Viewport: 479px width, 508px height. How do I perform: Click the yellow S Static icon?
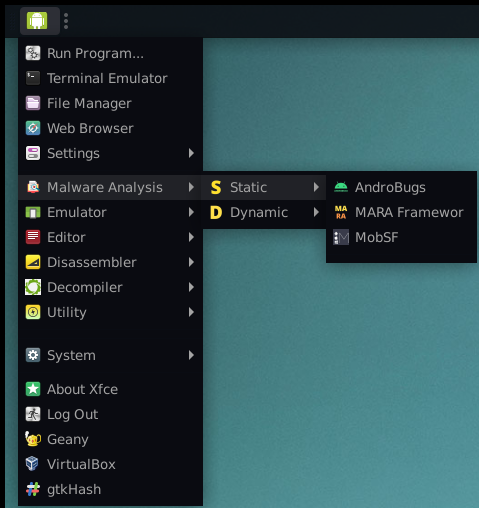click(216, 187)
